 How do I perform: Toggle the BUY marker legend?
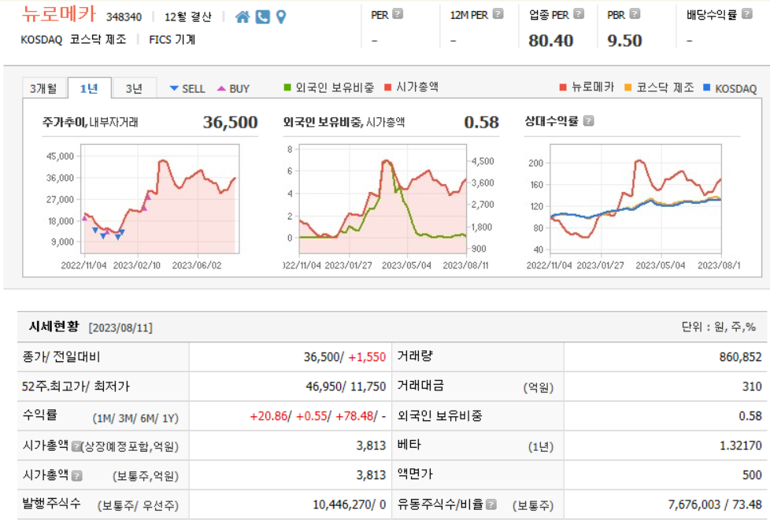click(x=231, y=88)
